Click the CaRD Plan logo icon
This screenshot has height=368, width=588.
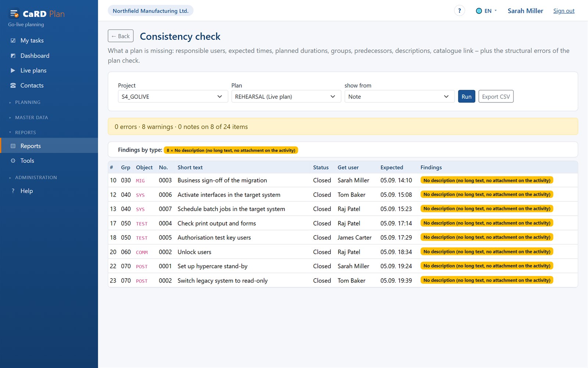[x=14, y=14]
